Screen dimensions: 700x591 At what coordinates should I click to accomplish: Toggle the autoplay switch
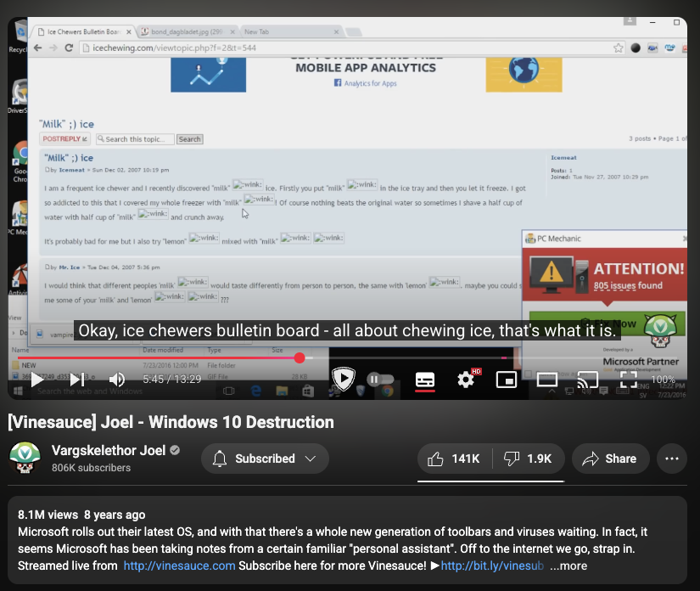(x=379, y=380)
